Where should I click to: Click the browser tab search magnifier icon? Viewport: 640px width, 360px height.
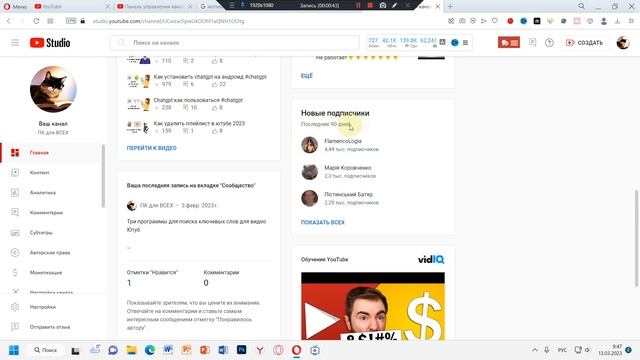(581, 6)
